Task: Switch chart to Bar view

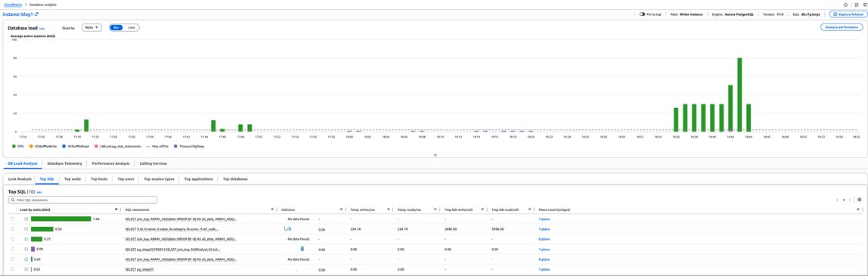Action: pyautogui.click(x=116, y=27)
